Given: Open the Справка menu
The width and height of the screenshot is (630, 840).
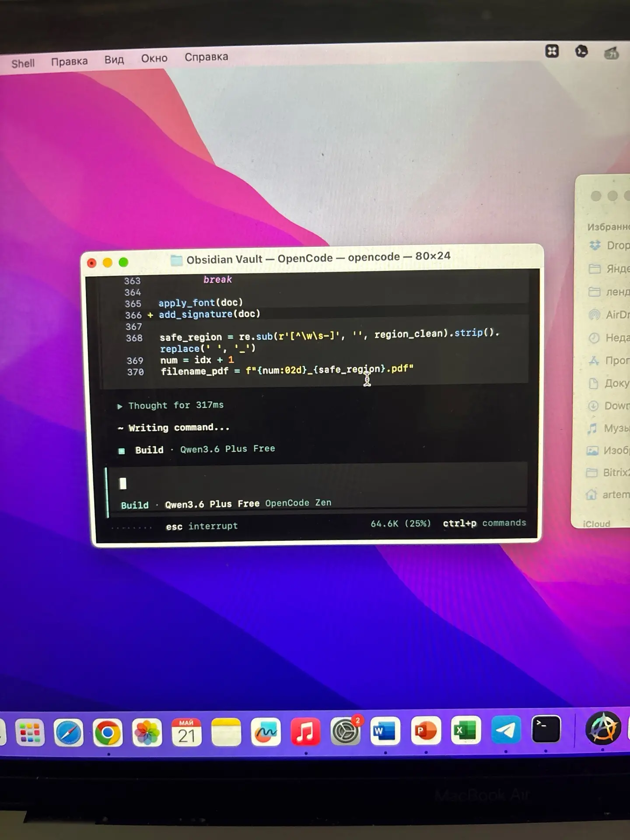Looking at the screenshot, I should 206,57.
